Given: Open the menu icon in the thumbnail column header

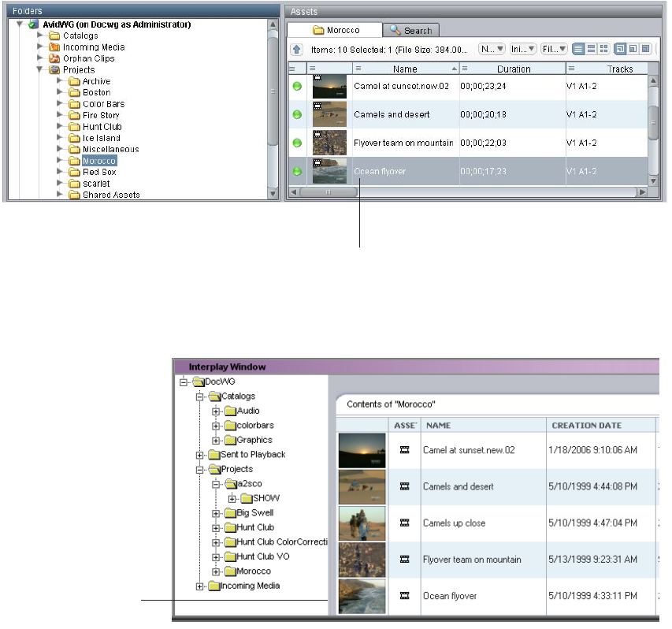Looking at the screenshot, I should tap(313, 68).
